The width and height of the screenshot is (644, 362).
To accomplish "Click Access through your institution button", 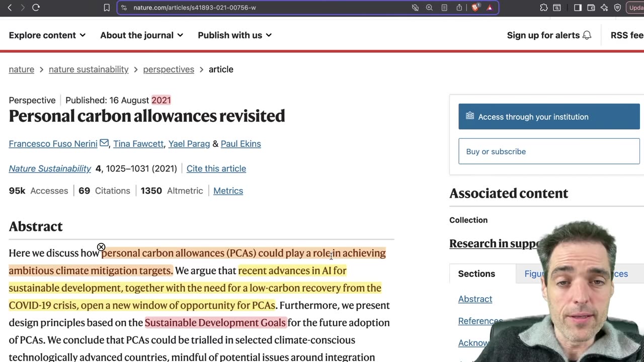I will [x=549, y=117].
